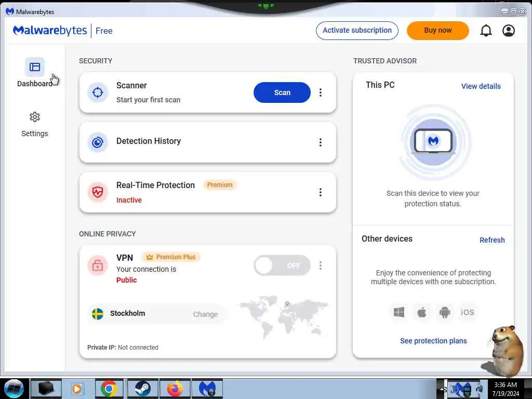Click the VPN padlock icon

click(x=97, y=265)
